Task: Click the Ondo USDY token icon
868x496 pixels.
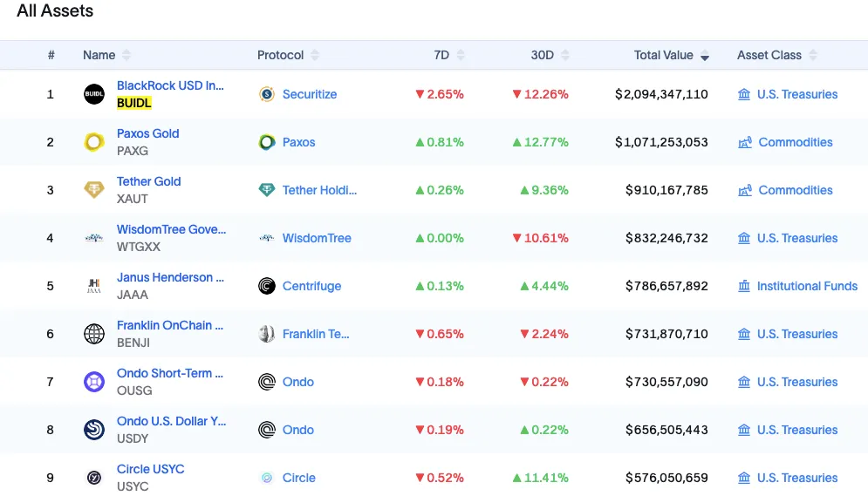Action: tap(94, 430)
